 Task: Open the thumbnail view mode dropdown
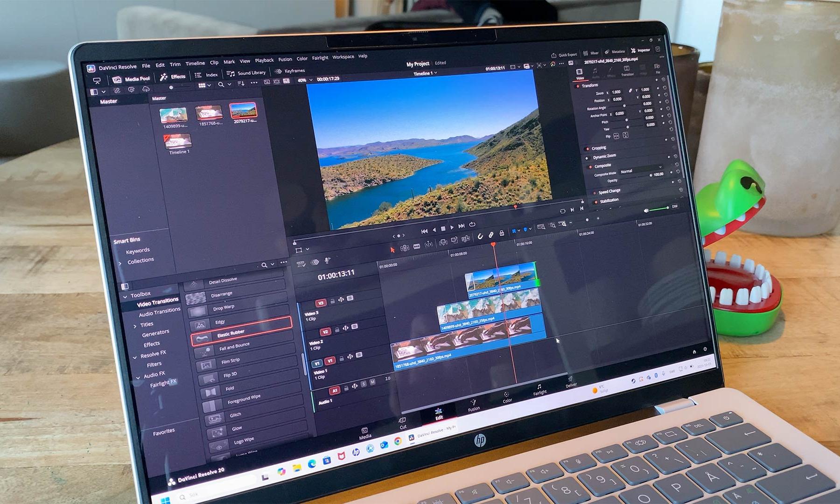point(205,85)
